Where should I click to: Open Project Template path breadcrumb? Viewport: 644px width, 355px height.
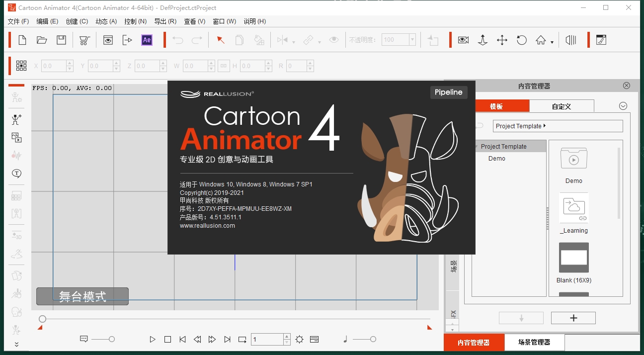pyautogui.click(x=558, y=126)
